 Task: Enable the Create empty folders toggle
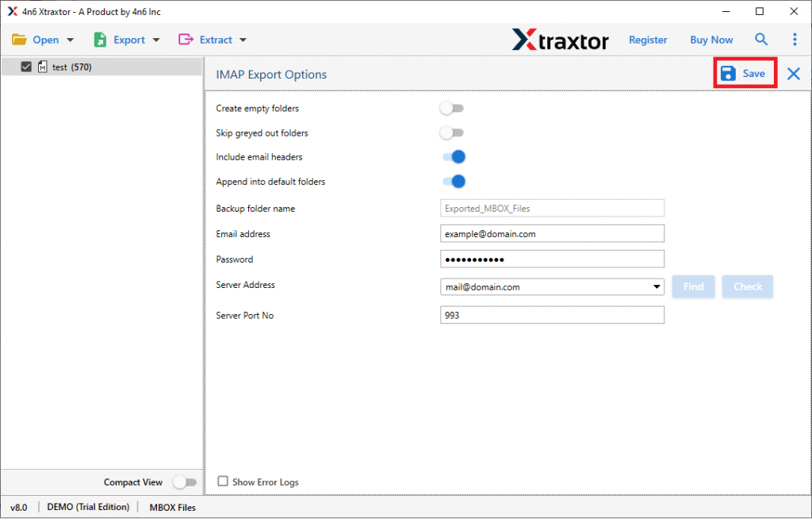click(452, 108)
